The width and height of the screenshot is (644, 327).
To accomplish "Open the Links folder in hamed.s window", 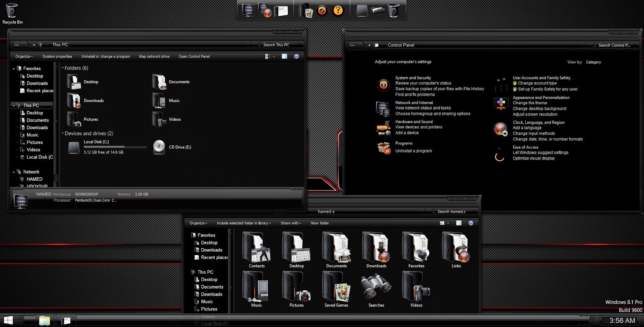I will point(456,250).
